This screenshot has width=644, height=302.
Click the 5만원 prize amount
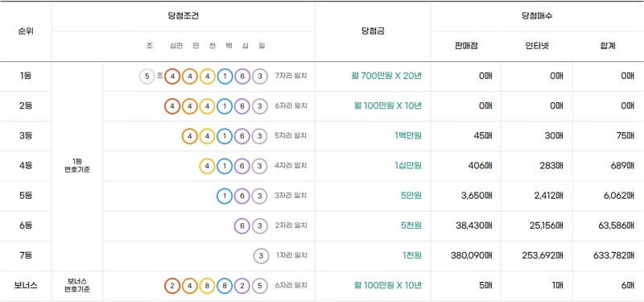tap(411, 196)
